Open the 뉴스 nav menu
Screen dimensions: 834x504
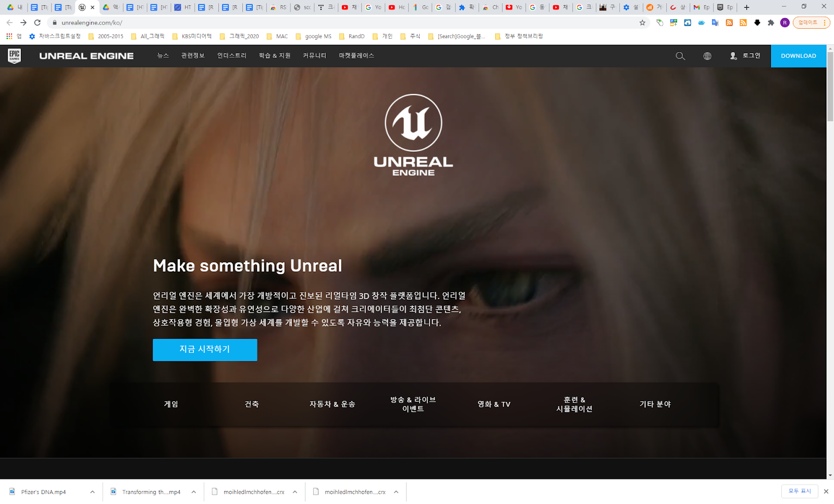[163, 56]
